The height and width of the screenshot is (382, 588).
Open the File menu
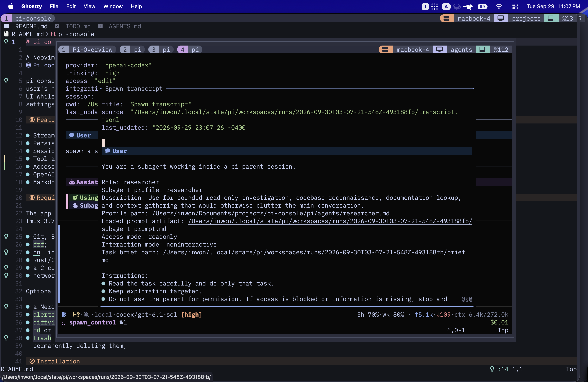54,6
